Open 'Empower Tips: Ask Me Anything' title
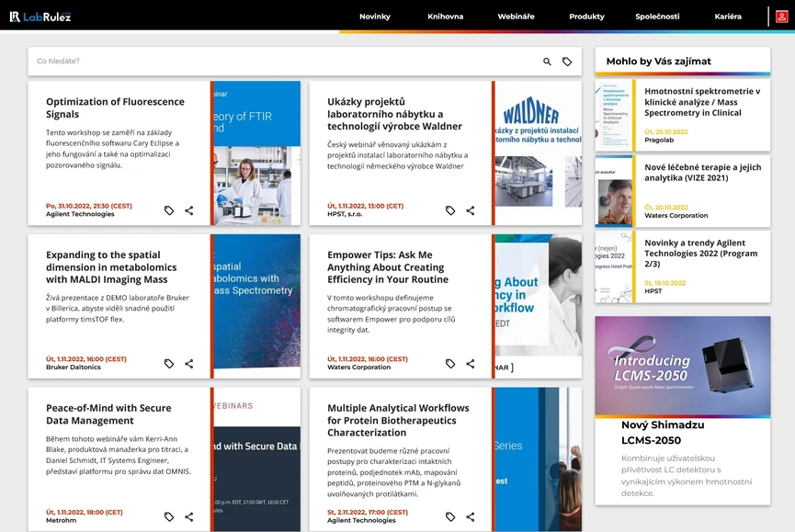This screenshot has height=532, width=795. [x=387, y=267]
